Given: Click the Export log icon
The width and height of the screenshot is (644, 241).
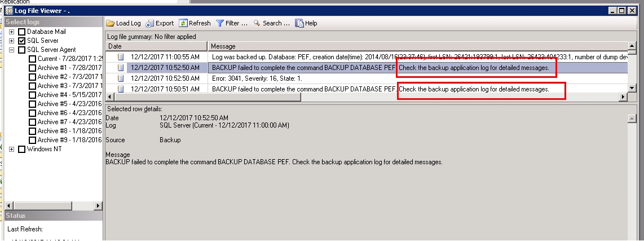Looking at the screenshot, I should point(150,24).
